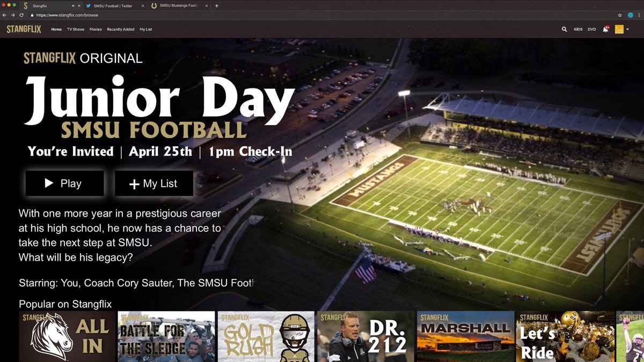Open Movies in the navbar
Image resolution: width=644 pixels, height=362 pixels.
(96, 29)
